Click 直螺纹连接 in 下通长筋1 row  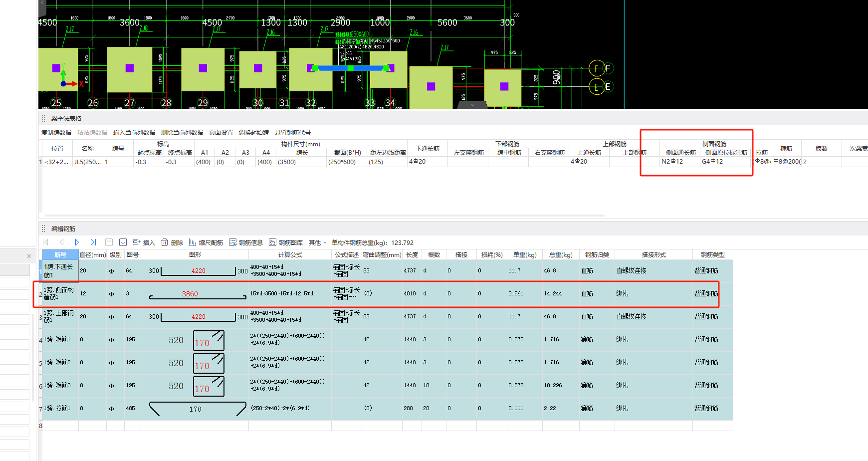point(653,271)
